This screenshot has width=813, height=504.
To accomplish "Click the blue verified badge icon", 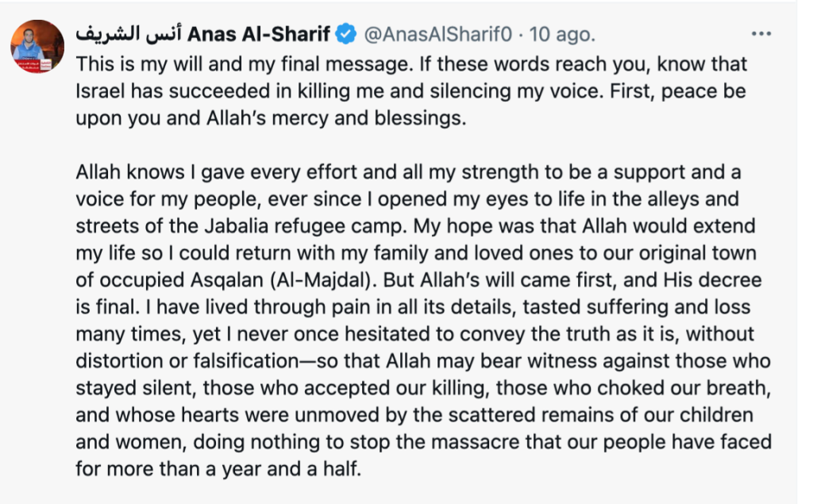I will (x=346, y=35).
